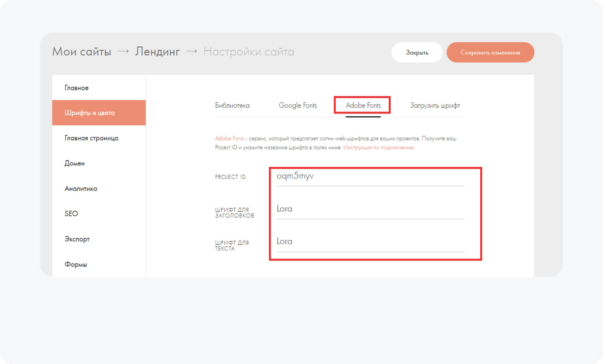Open the Домен section
603x364 pixels.
pyautogui.click(x=74, y=163)
